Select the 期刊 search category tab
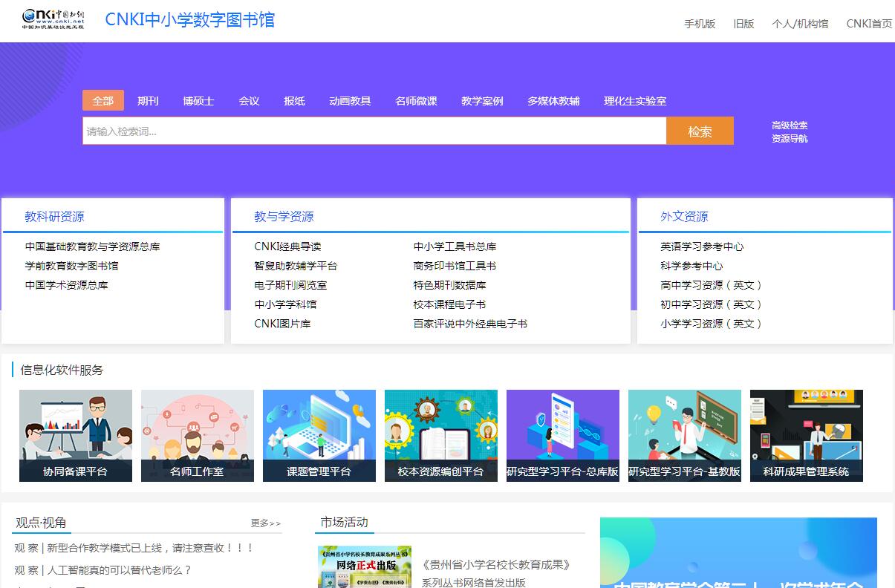The image size is (895, 588). pos(148,101)
